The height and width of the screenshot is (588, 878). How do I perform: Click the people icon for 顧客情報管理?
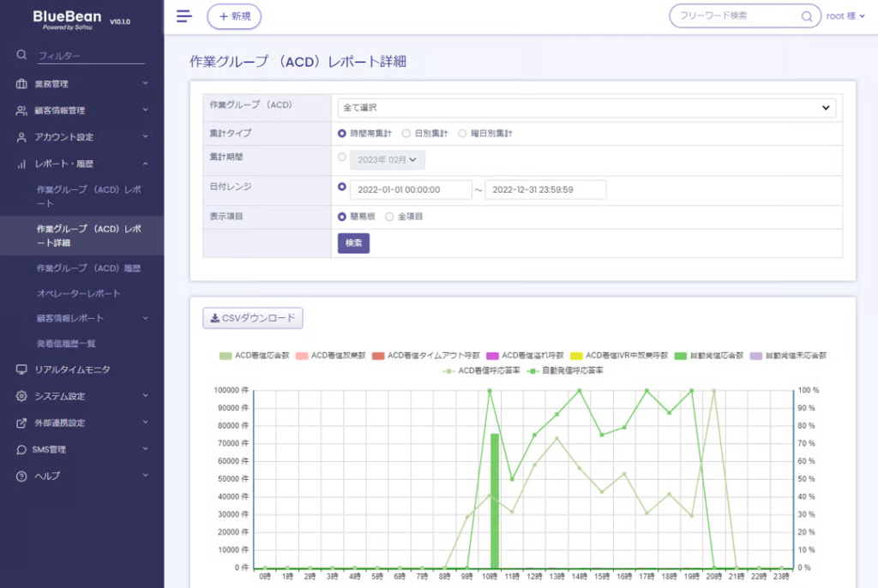tap(21, 111)
